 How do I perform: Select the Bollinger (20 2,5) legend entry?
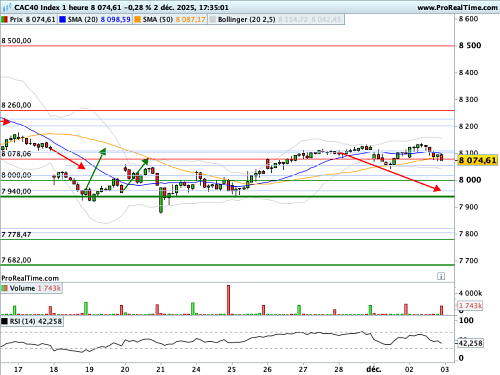[x=276, y=20]
